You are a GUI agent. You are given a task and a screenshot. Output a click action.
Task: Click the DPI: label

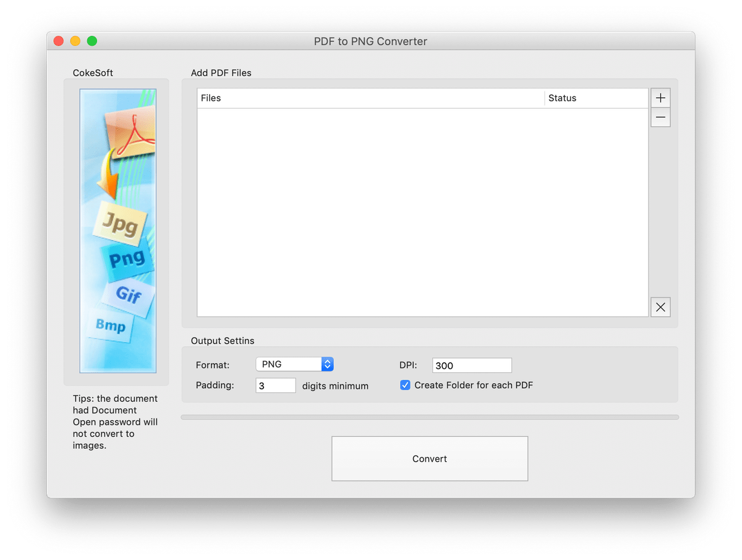coord(408,365)
